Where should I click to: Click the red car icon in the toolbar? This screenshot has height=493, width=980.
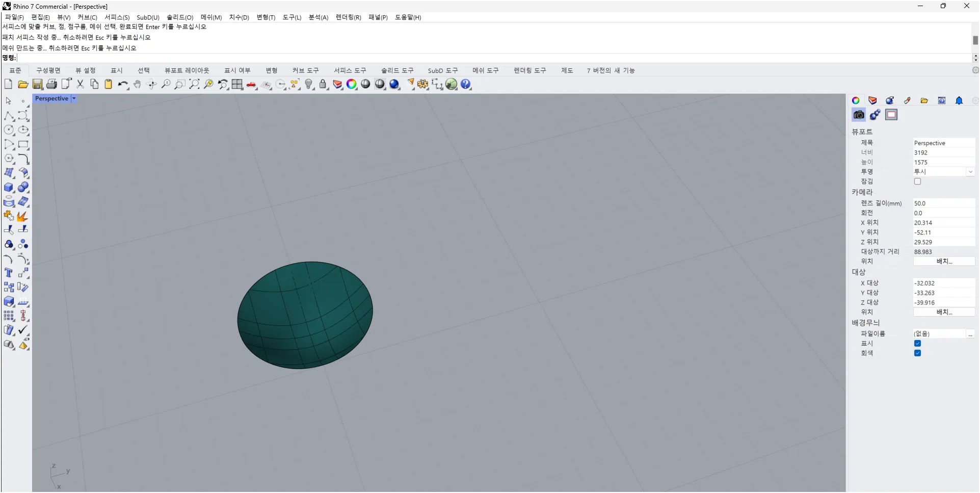click(x=251, y=85)
